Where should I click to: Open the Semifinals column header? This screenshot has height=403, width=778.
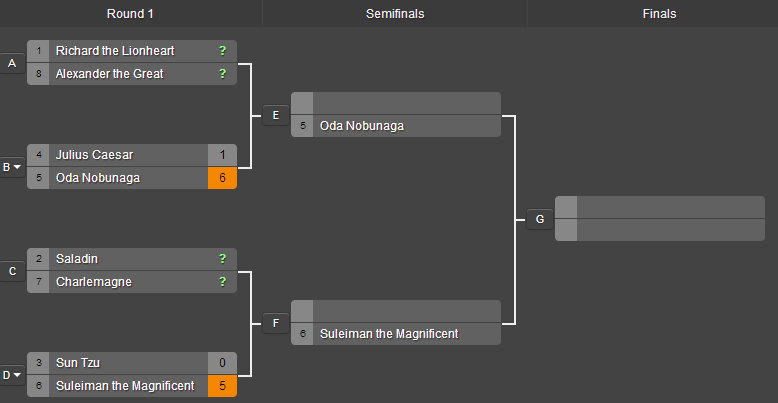point(395,14)
